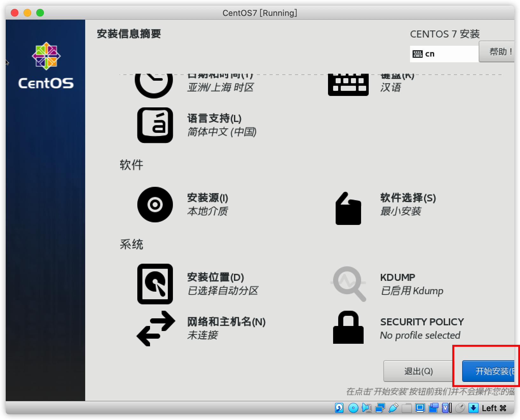520x420 pixels.
Task: Click the 汉语 keyboard status text
Action: pos(391,87)
